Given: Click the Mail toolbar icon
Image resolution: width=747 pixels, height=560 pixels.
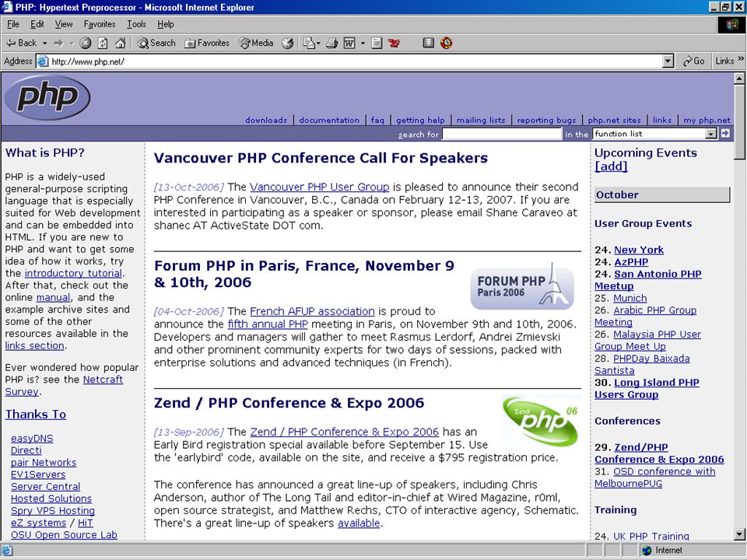Looking at the screenshot, I should (x=309, y=44).
